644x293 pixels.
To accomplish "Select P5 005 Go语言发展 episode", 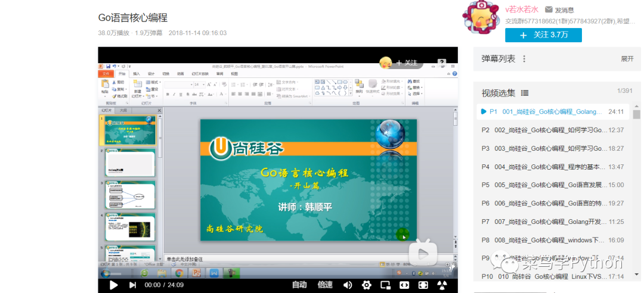I will coord(553,185).
